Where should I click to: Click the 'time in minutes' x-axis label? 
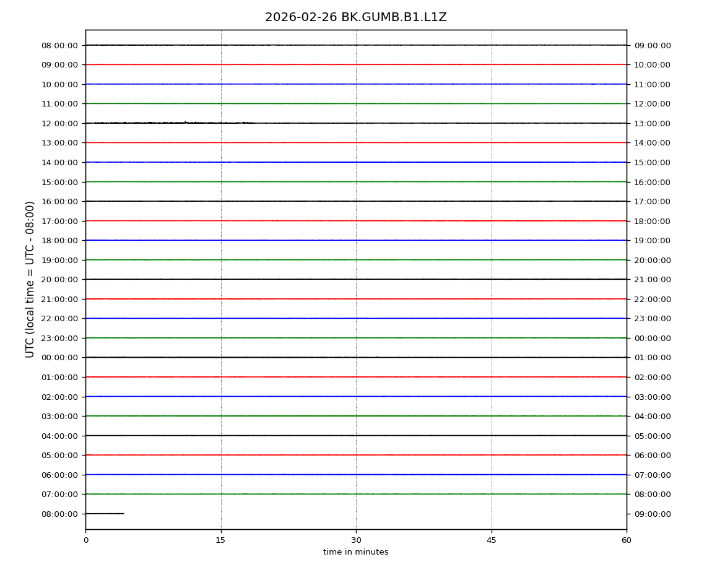tap(355, 552)
